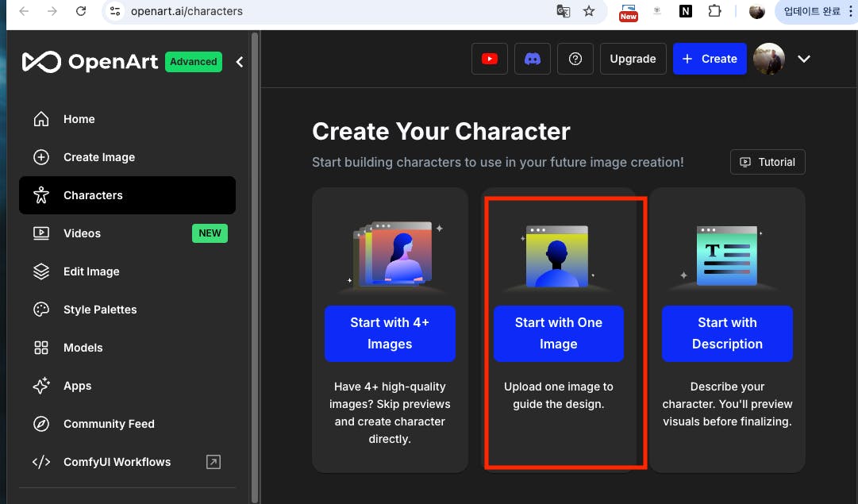Open Community Feed in sidebar
Image resolution: width=858 pixels, height=504 pixels.
pyautogui.click(x=127, y=424)
